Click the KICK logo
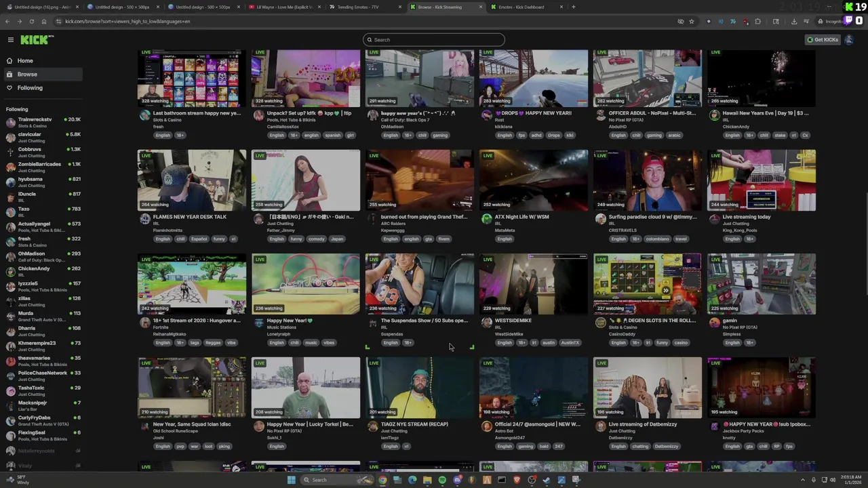 pyautogui.click(x=36, y=40)
